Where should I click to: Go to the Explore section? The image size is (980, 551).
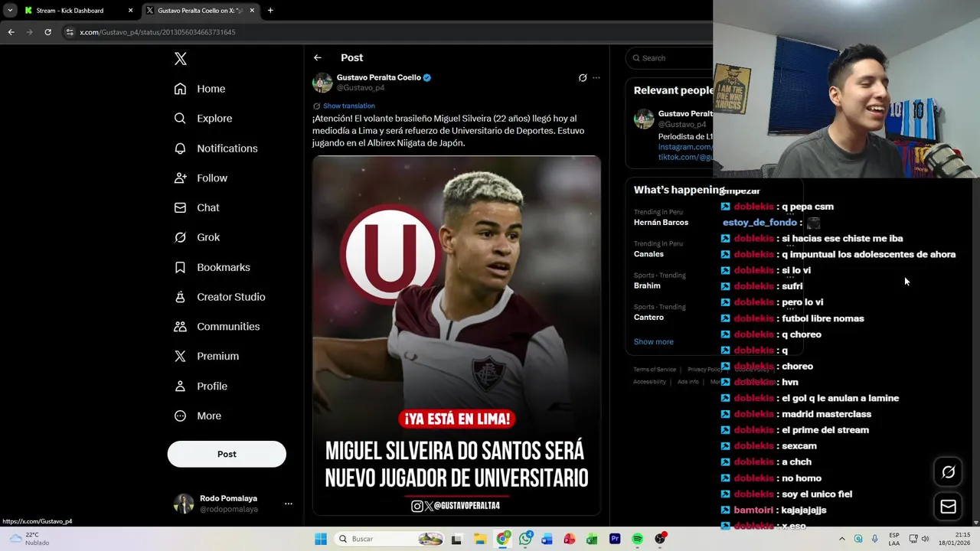coord(203,119)
